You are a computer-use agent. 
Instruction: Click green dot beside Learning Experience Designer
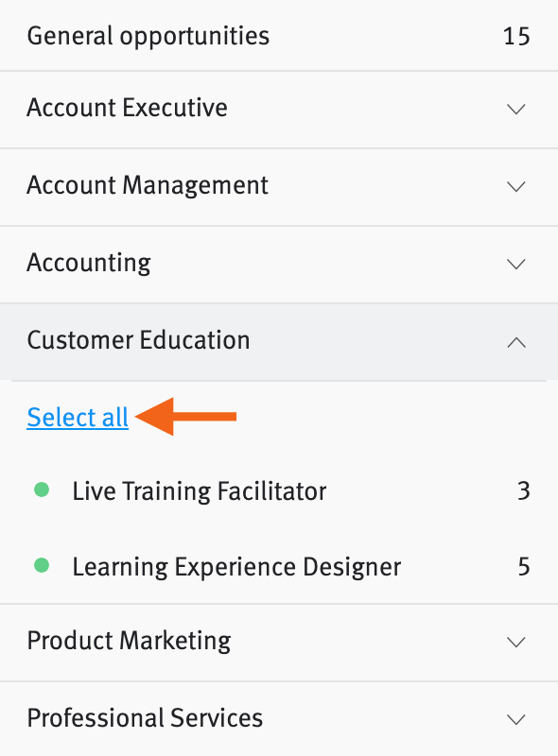click(x=42, y=565)
